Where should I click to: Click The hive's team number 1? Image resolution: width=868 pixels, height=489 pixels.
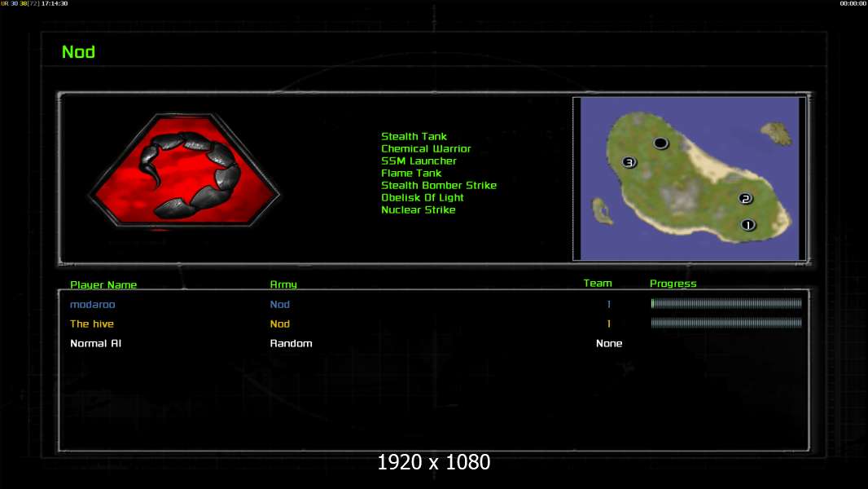[609, 324]
